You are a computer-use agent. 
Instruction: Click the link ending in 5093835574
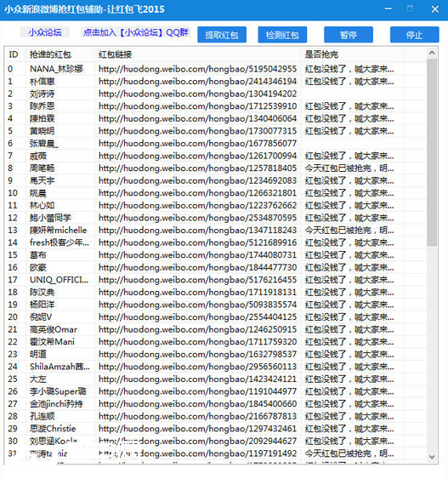[x=197, y=305]
